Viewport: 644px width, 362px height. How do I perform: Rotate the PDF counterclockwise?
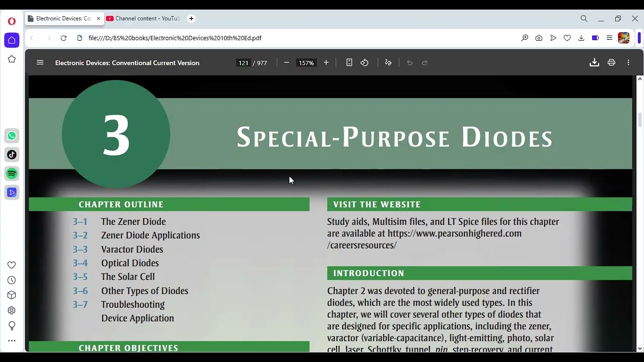(365, 63)
